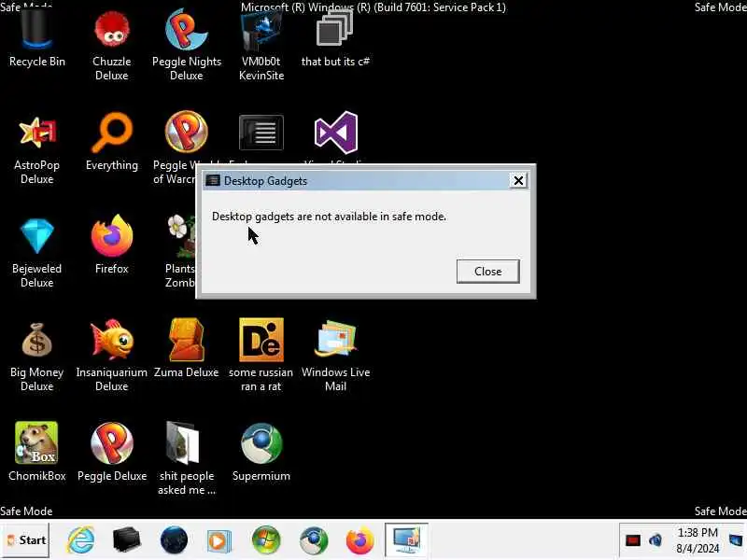The image size is (747, 560).
Task: Open the black folder taskbar icon
Action: 126,540
